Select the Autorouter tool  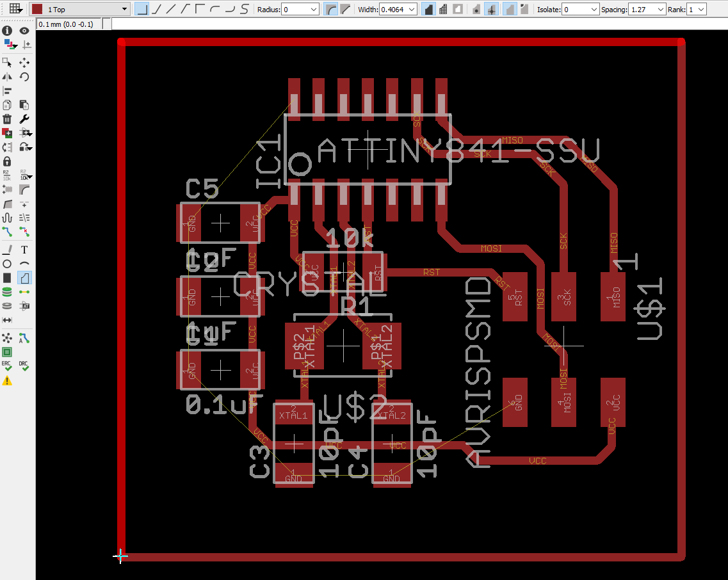(24, 338)
